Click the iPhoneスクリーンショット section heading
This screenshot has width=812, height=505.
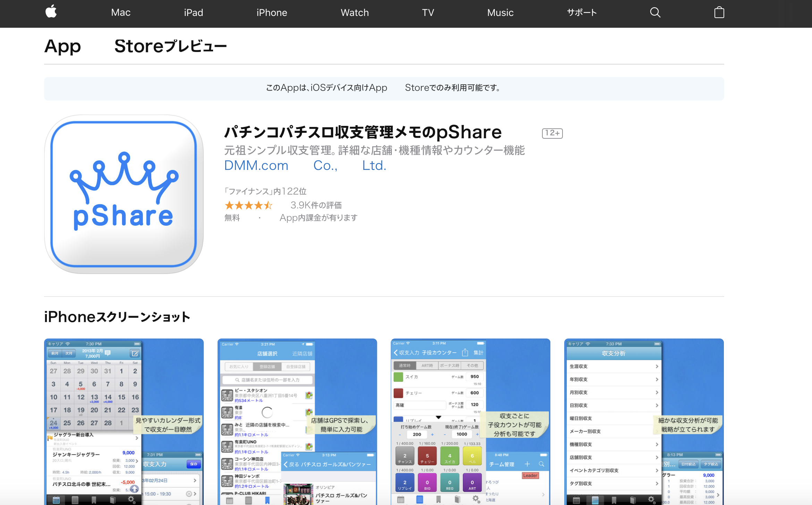tap(117, 317)
